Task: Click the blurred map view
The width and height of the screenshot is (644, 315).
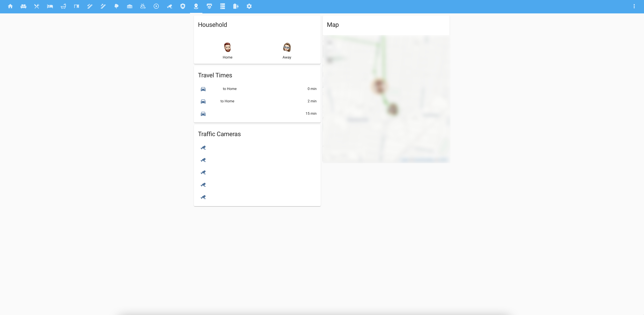Action: [386, 99]
